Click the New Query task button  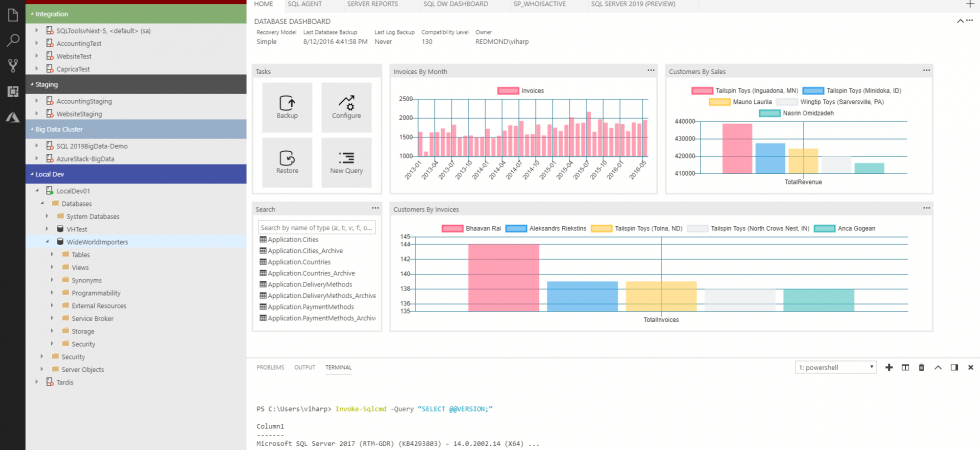click(346, 162)
